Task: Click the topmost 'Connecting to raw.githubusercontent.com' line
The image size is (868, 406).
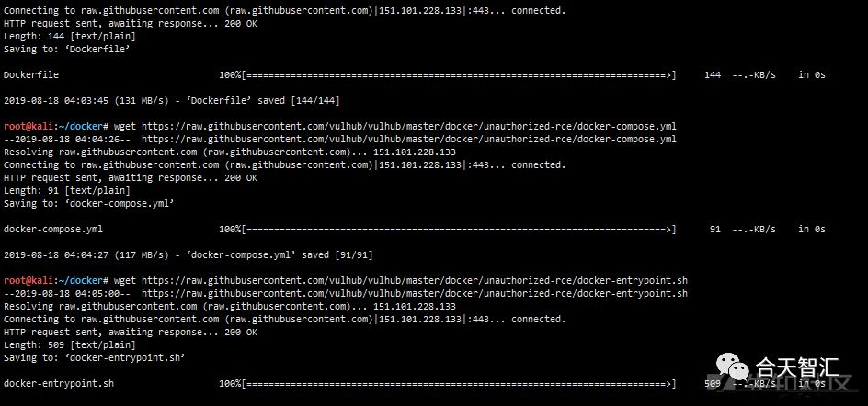Action: [284, 10]
